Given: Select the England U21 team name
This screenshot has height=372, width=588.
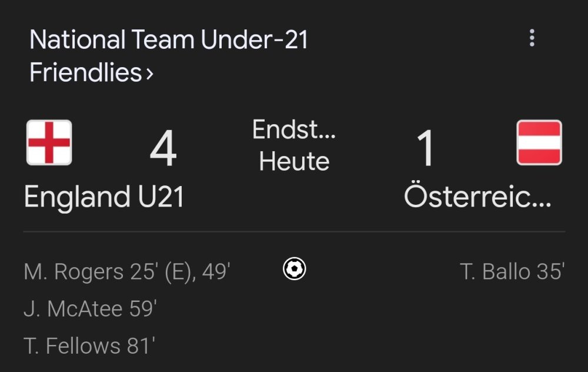Looking at the screenshot, I should point(104,197).
